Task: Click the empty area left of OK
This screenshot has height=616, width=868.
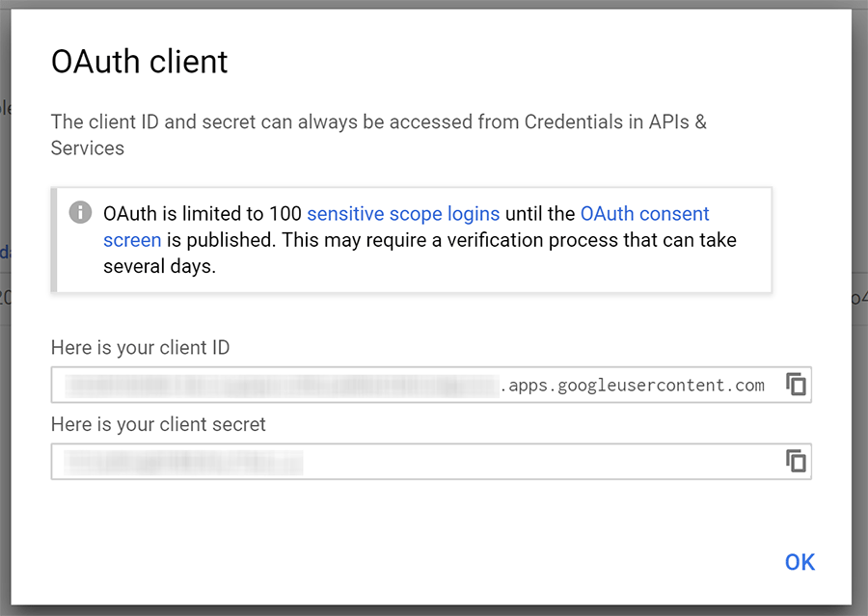Action: (x=482, y=562)
